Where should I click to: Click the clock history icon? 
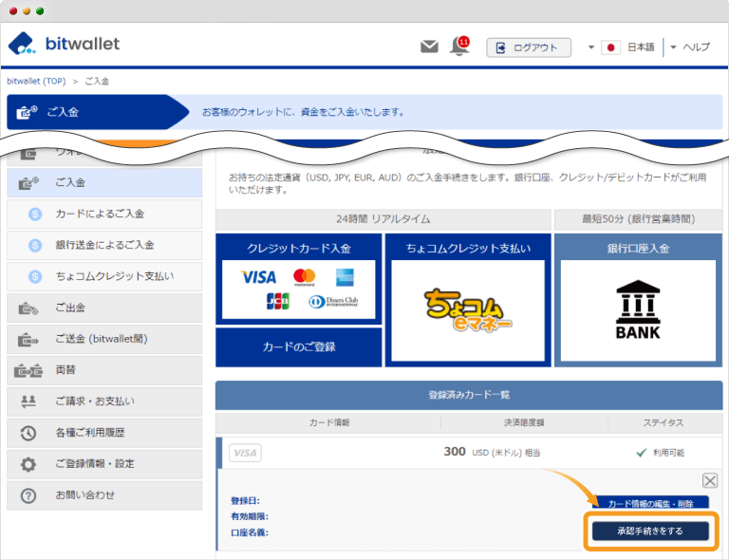click(28, 433)
